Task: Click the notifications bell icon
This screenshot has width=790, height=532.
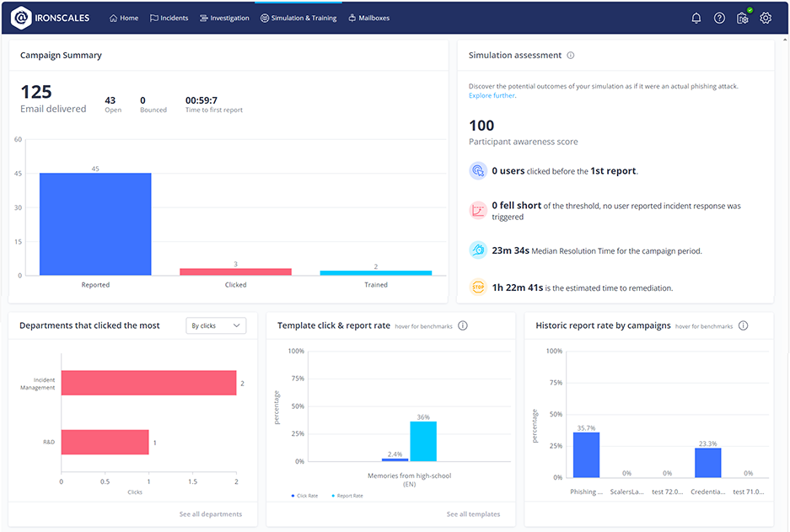Action: click(696, 17)
